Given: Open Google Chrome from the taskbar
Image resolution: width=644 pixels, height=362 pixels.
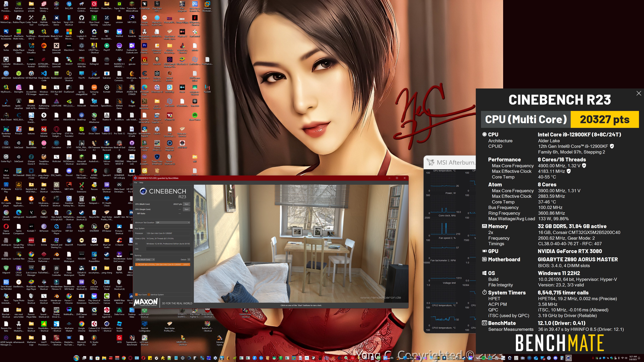Looking at the screenshot, I should coord(124,358).
